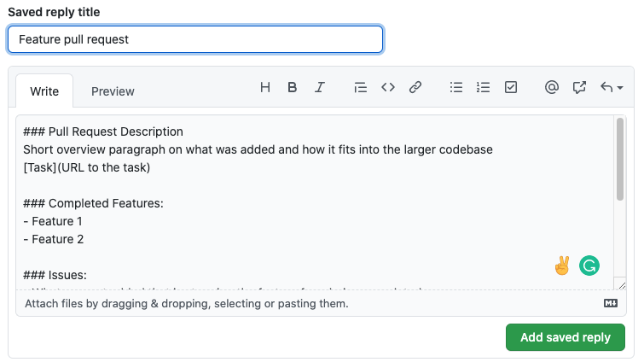Image resolution: width=644 pixels, height=362 pixels.
Task: Click the green Grammarly icon
Action: point(589,266)
